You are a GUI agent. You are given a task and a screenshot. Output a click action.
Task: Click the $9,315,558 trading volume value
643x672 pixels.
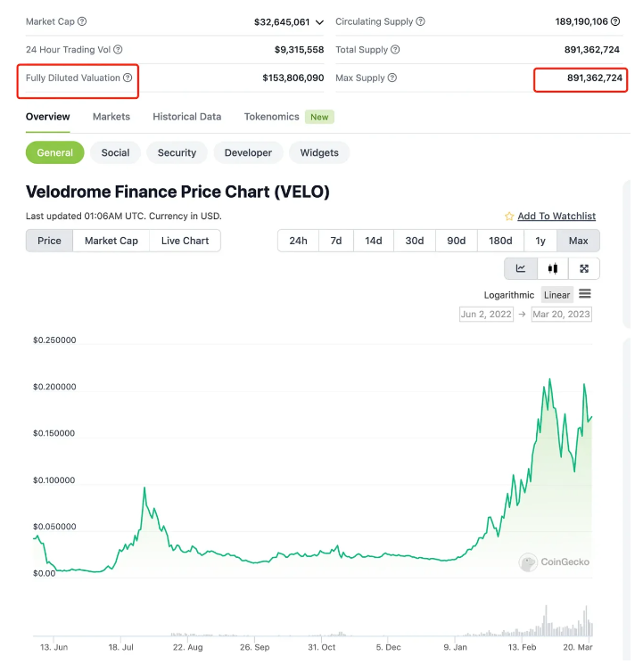[299, 50]
